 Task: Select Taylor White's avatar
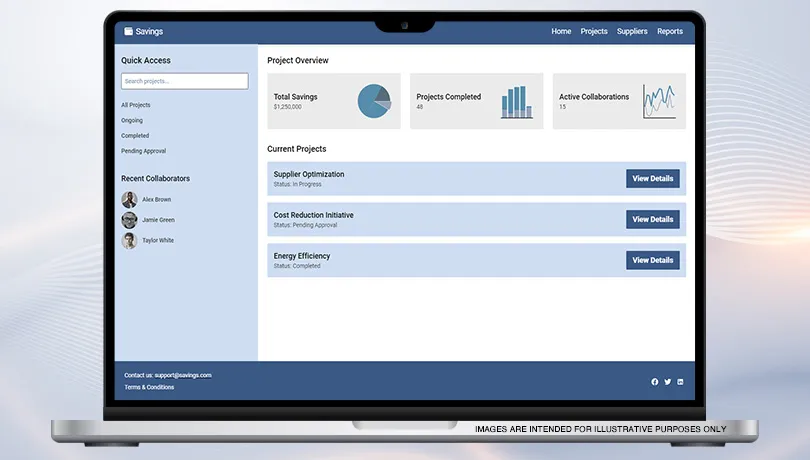tap(129, 241)
